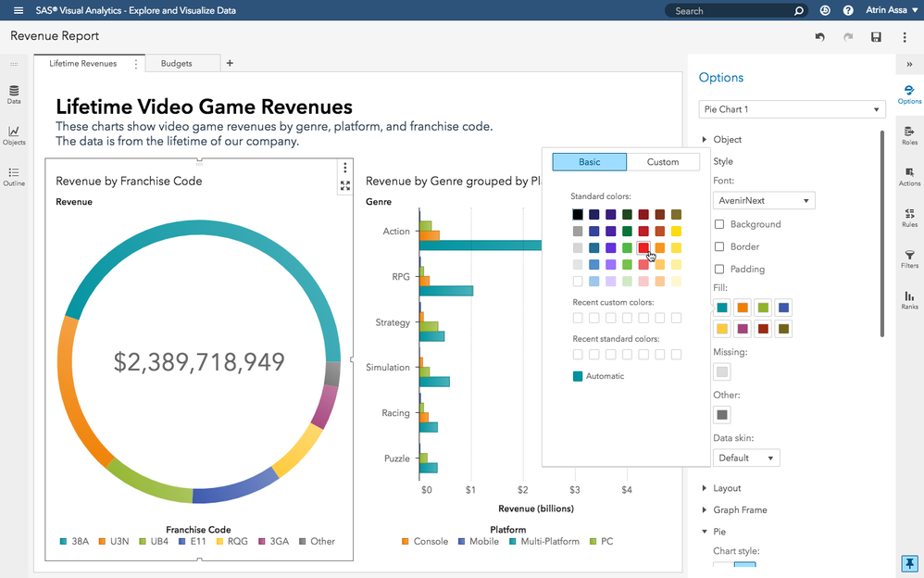Open the Data pane icon
This screenshot has height=578, width=924.
pos(14,94)
